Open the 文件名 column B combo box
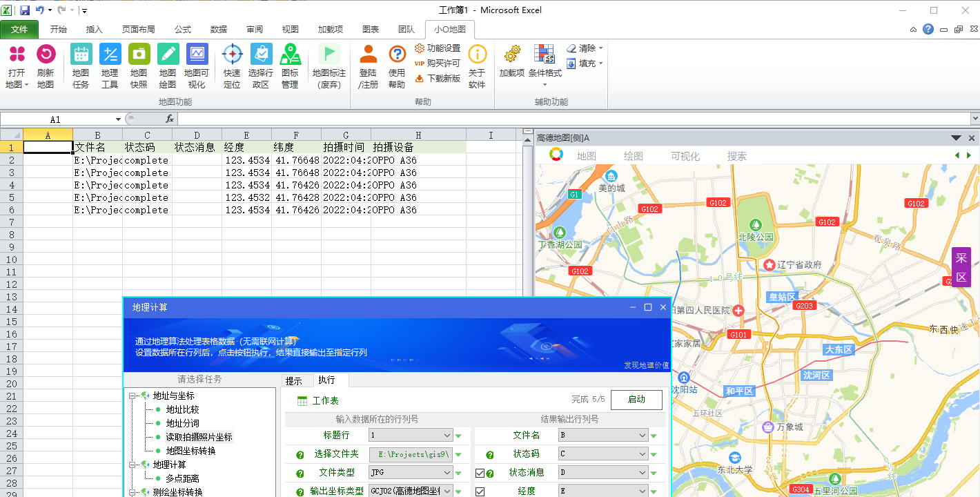 tap(603, 436)
